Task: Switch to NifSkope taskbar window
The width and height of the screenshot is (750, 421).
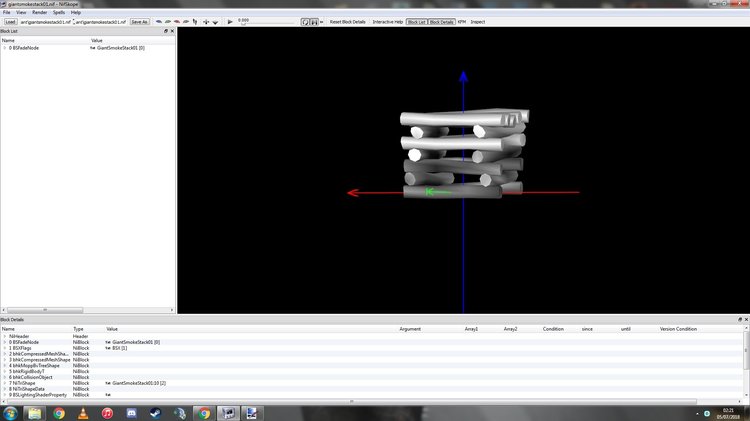Action: [228, 413]
